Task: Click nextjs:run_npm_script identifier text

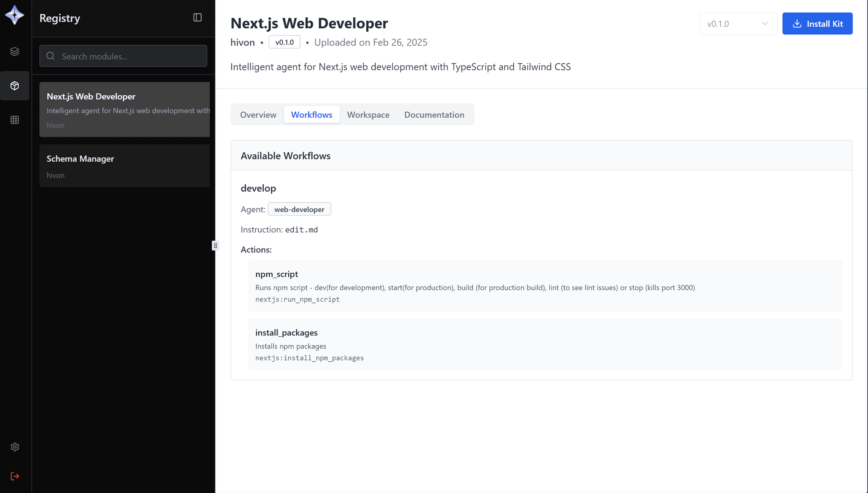Action: (x=298, y=299)
